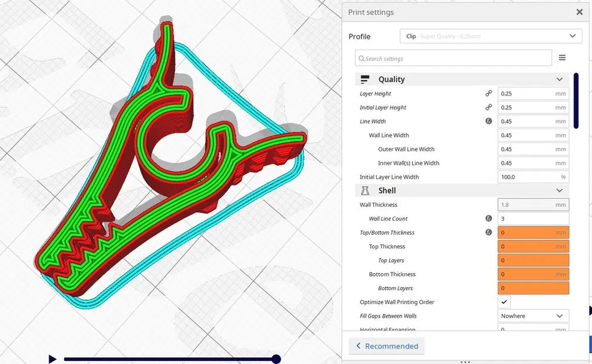Screen dimensions: 592x364
Task: Click the Recommended button
Action: coord(387,346)
